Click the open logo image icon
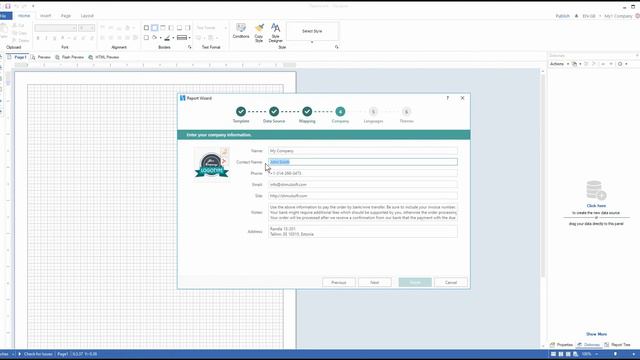The width and height of the screenshot is (640, 360). (x=224, y=152)
